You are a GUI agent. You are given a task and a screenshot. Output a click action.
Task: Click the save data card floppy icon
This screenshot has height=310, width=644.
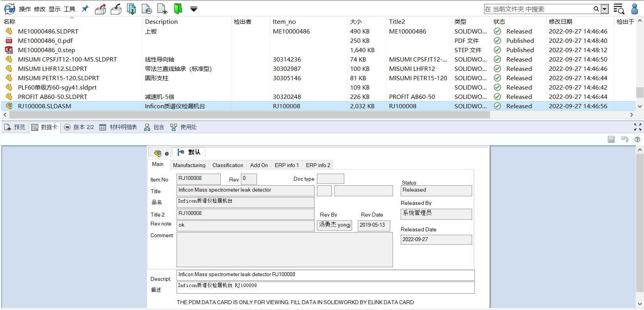pos(611,139)
